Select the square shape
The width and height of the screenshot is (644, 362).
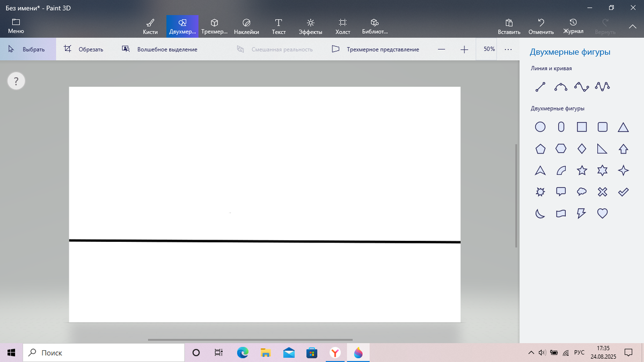(582, 127)
